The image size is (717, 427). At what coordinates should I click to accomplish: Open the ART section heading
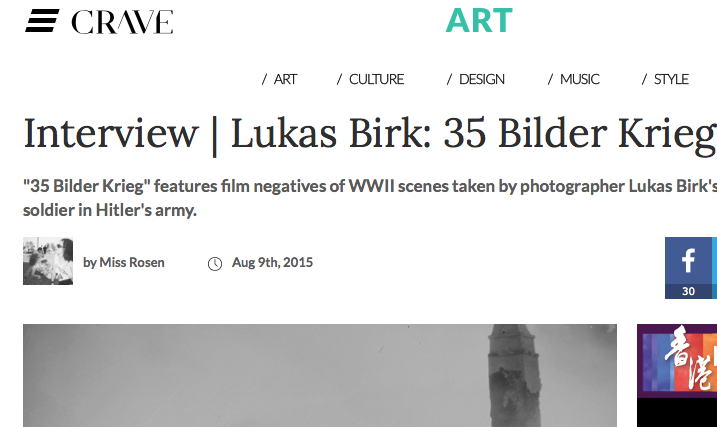(x=479, y=21)
